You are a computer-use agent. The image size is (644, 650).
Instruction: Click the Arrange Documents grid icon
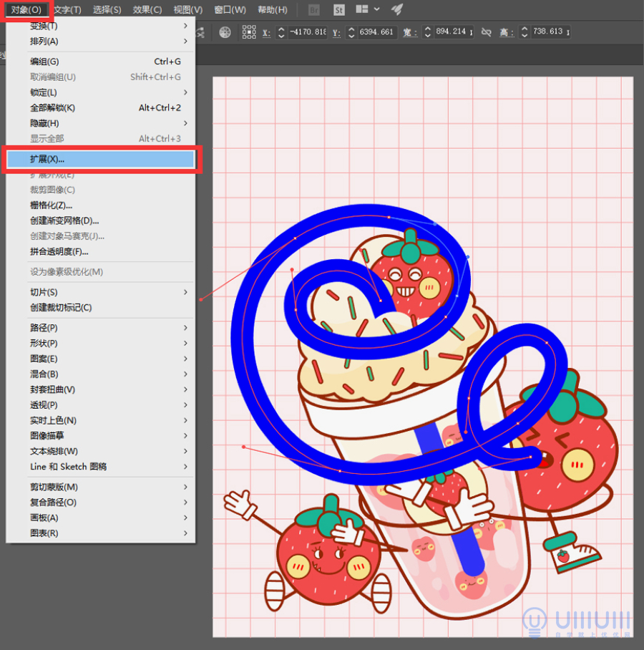[362, 9]
